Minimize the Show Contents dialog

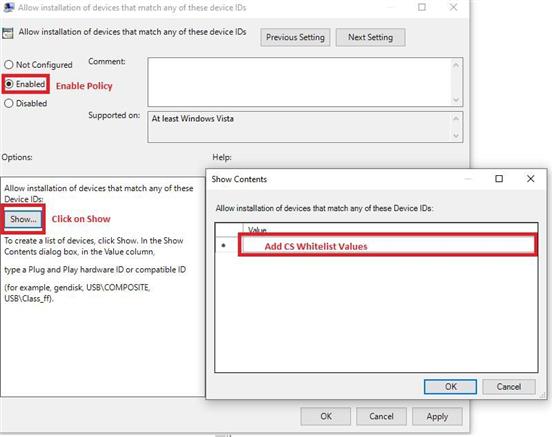pos(468,179)
